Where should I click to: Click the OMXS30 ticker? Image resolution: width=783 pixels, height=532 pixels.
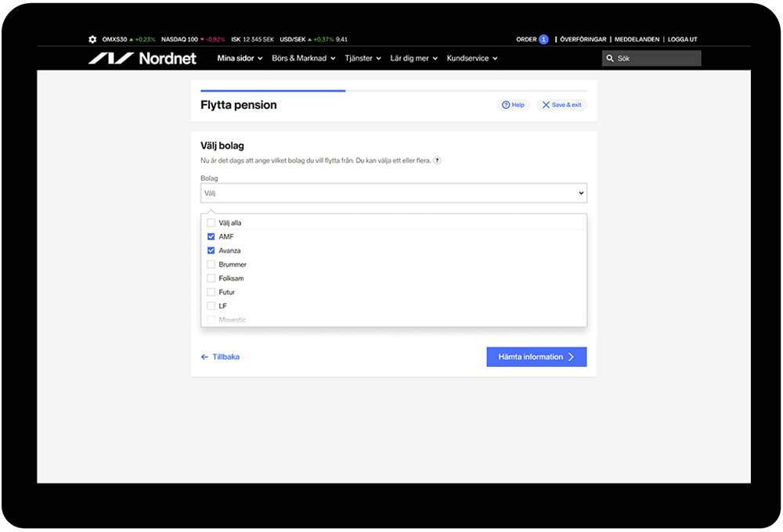[x=129, y=39]
